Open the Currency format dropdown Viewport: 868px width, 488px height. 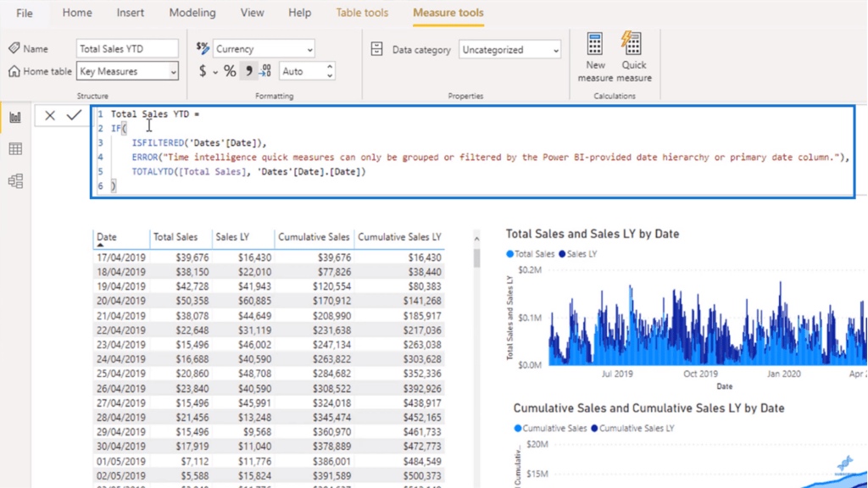[264, 48]
